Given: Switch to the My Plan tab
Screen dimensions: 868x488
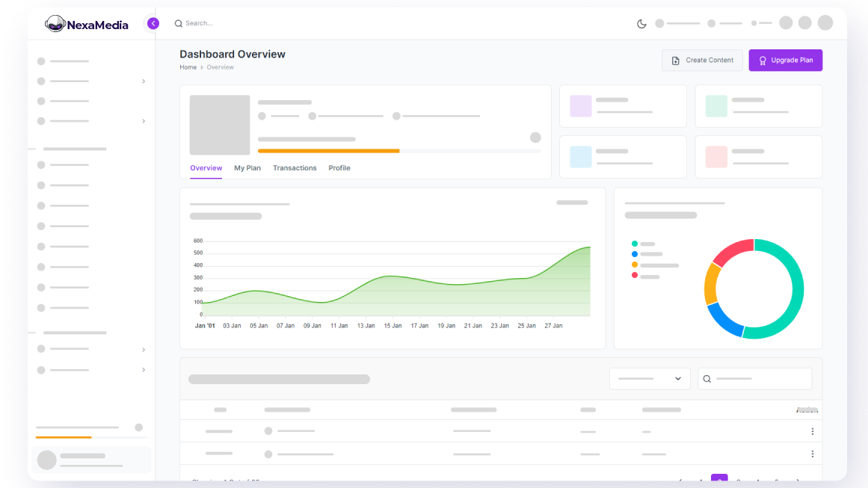Looking at the screenshot, I should click(247, 168).
